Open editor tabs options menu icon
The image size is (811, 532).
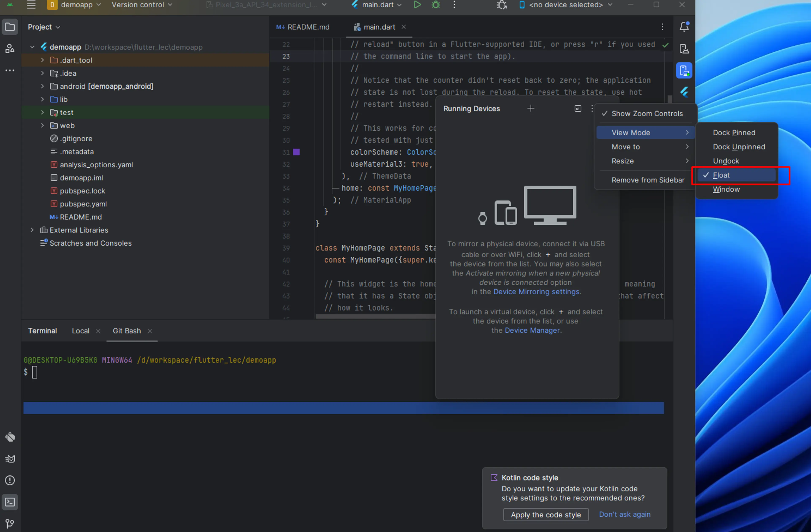tap(663, 27)
